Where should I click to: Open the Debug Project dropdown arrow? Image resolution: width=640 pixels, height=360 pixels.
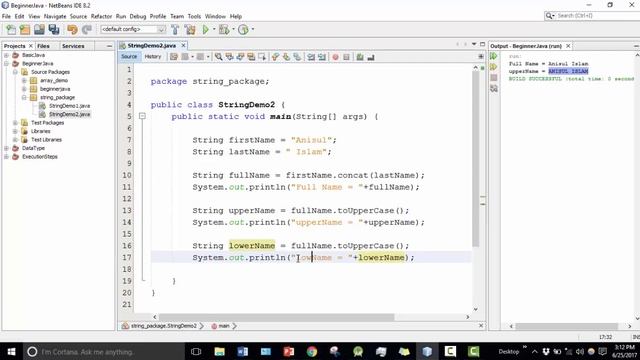click(x=233, y=29)
